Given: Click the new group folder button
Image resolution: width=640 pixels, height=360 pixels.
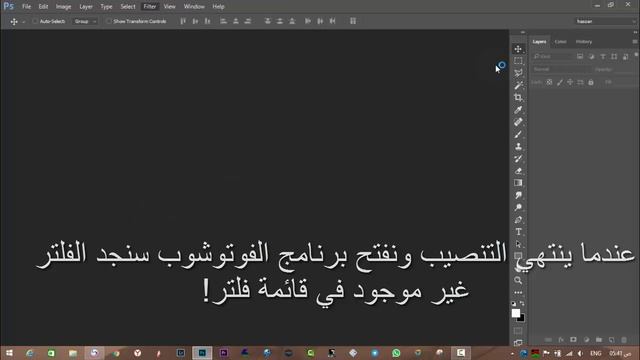Looking at the screenshot, I should [599, 340].
